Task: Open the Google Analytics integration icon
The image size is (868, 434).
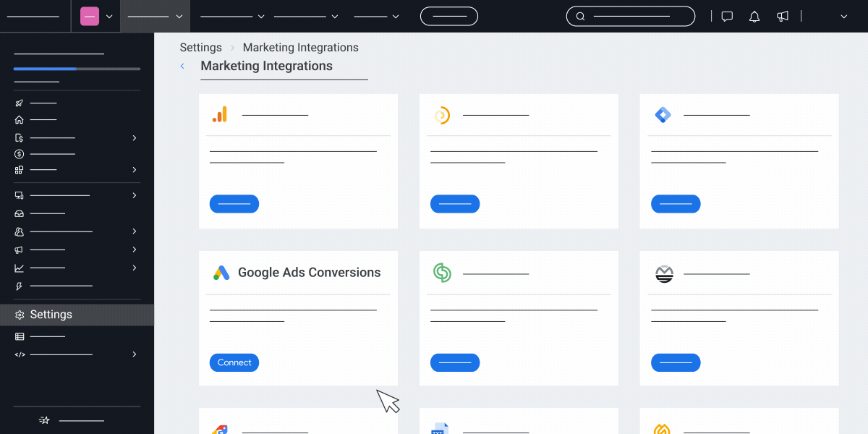Action: pyautogui.click(x=219, y=114)
